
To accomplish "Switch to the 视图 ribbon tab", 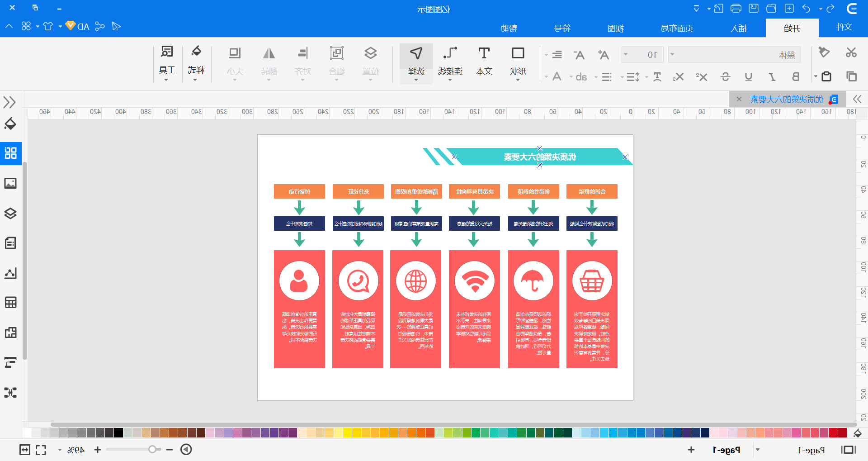I will (615, 28).
